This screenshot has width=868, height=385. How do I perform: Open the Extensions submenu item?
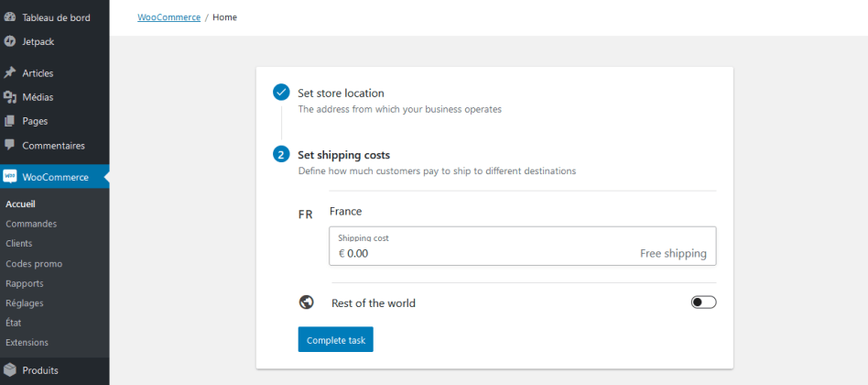click(x=27, y=342)
